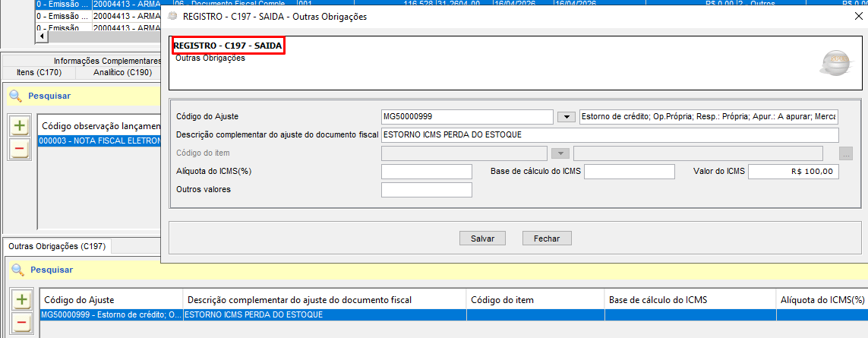Open the Código do Ajuste dropdown arrow

(565, 117)
